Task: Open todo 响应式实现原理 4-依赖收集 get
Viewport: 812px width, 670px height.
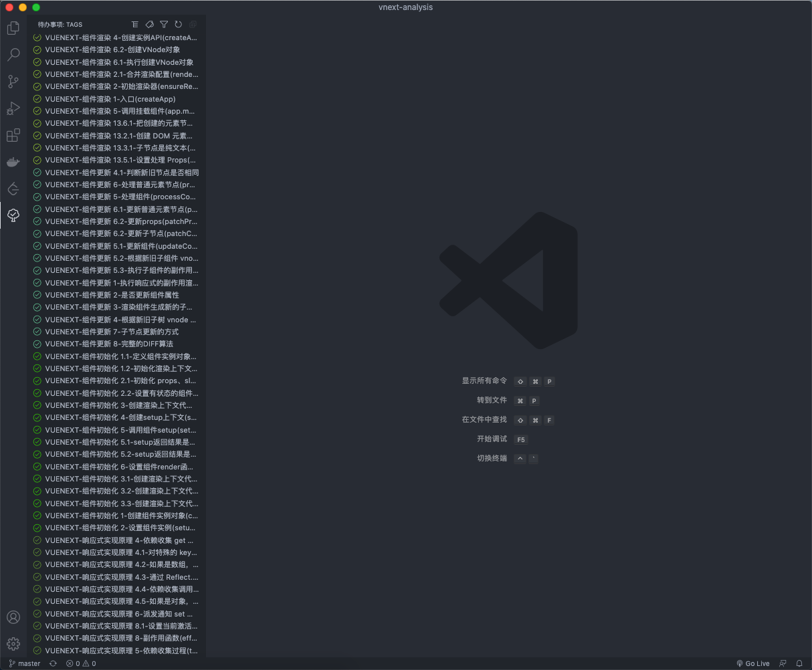Action: (x=116, y=540)
